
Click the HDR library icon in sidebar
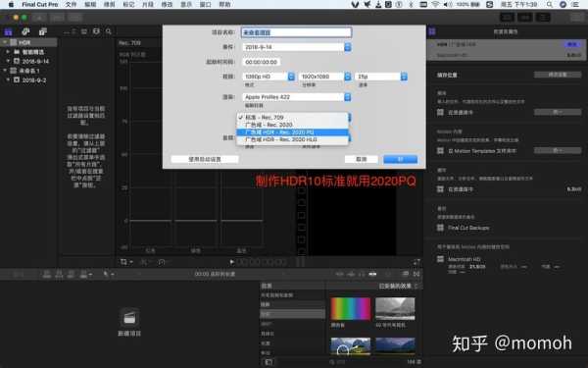(14, 42)
